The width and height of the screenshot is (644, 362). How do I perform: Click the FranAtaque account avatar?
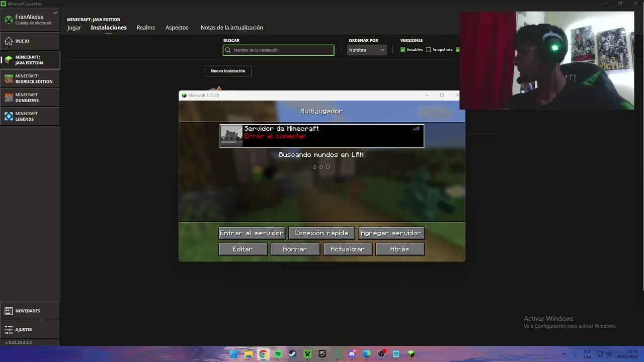[9, 20]
